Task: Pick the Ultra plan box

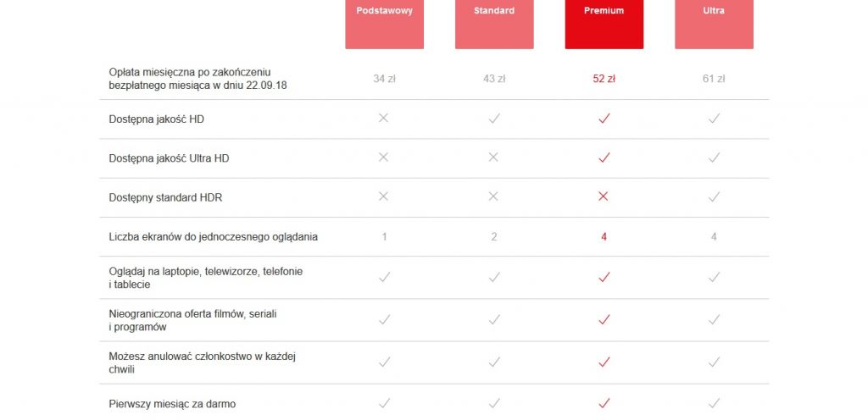Action: tap(714, 23)
